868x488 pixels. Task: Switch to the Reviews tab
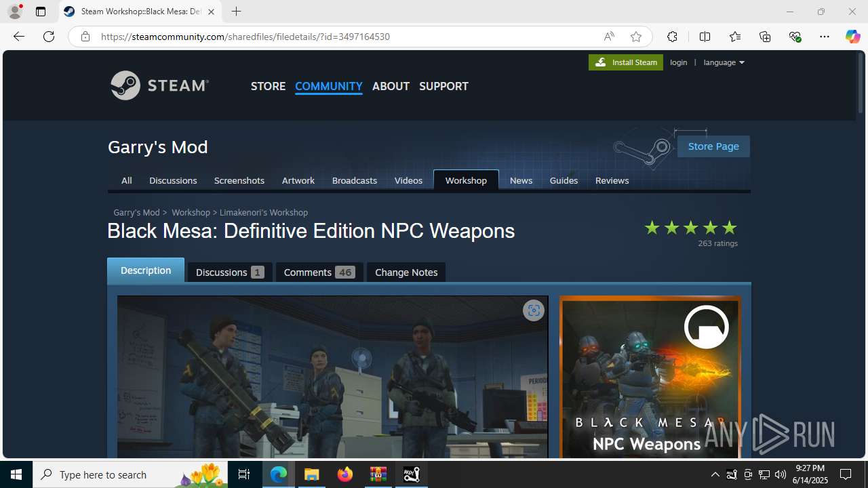coord(612,180)
